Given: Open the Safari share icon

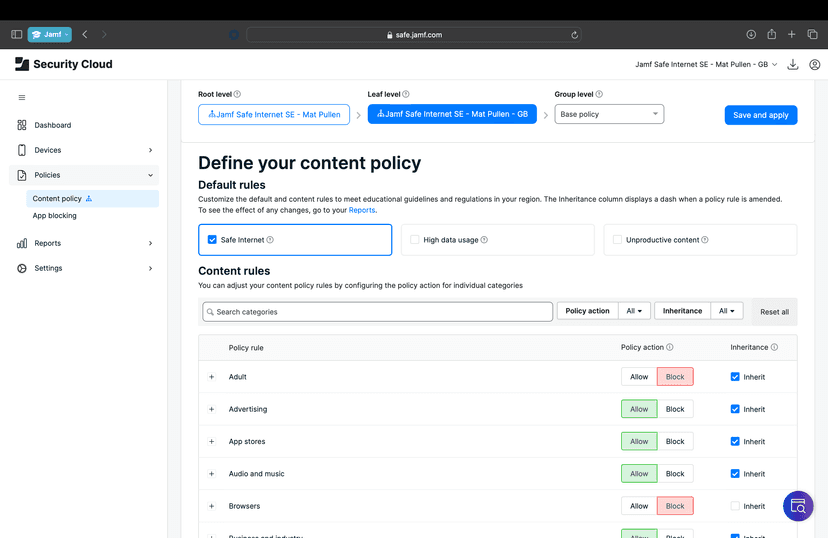Looking at the screenshot, I should coord(771,34).
